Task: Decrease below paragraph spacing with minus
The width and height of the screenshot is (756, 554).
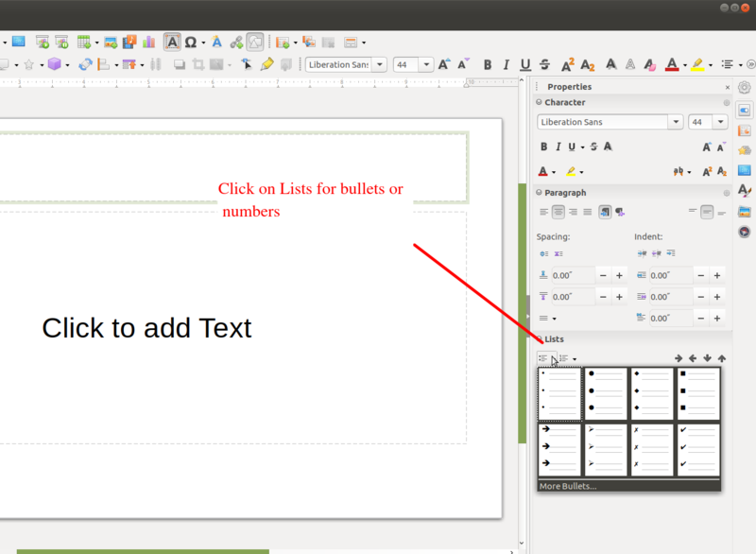Action: coord(603,297)
